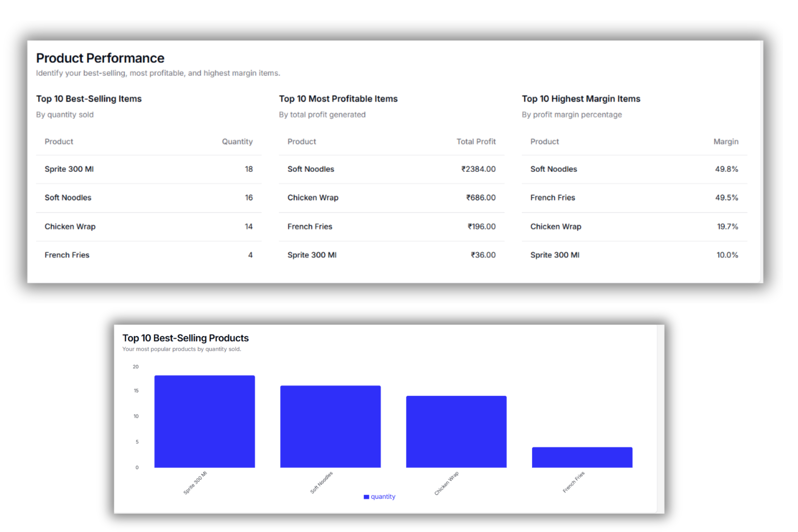
Task: Sort by the Quantity column header
Action: point(237,142)
